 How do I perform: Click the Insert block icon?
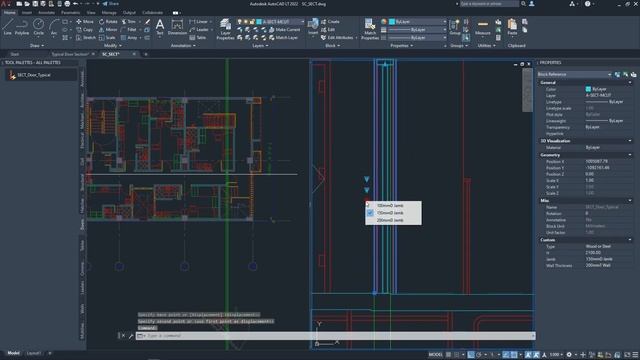[313, 27]
